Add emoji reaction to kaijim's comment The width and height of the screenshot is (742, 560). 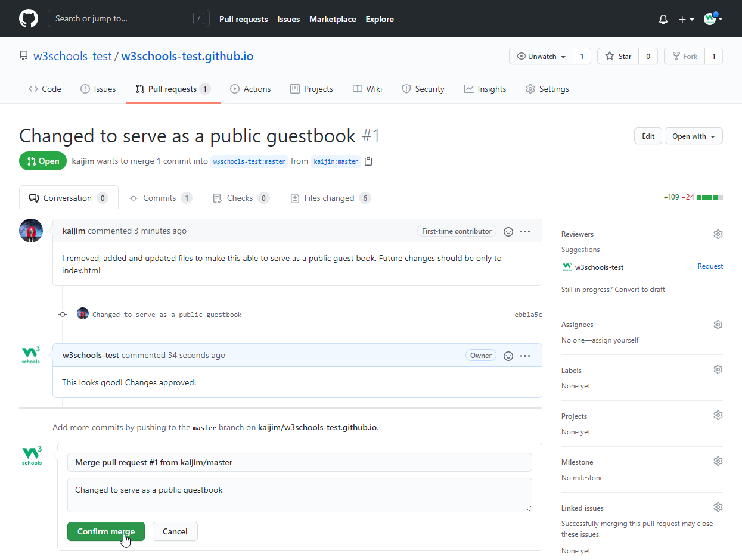click(x=508, y=231)
